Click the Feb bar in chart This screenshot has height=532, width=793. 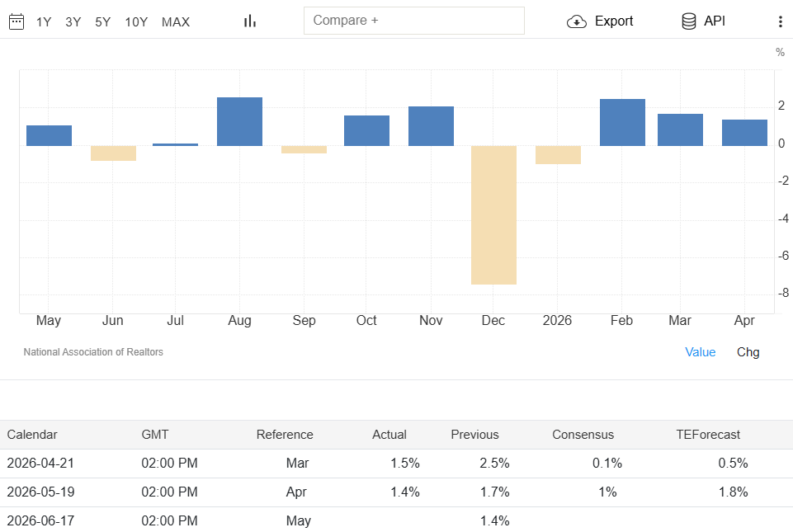point(622,122)
